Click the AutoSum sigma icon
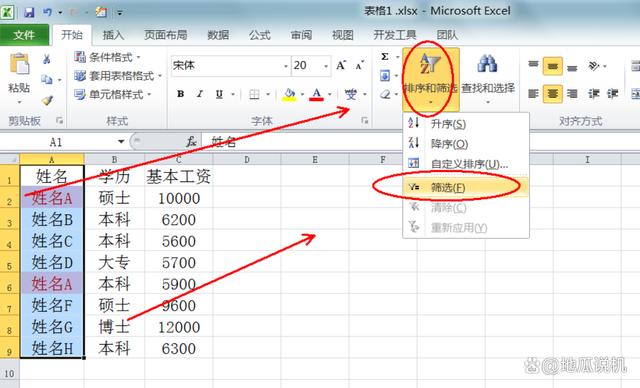Image resolution: width=640 pixels, height=388 pixels. [385, 57]
